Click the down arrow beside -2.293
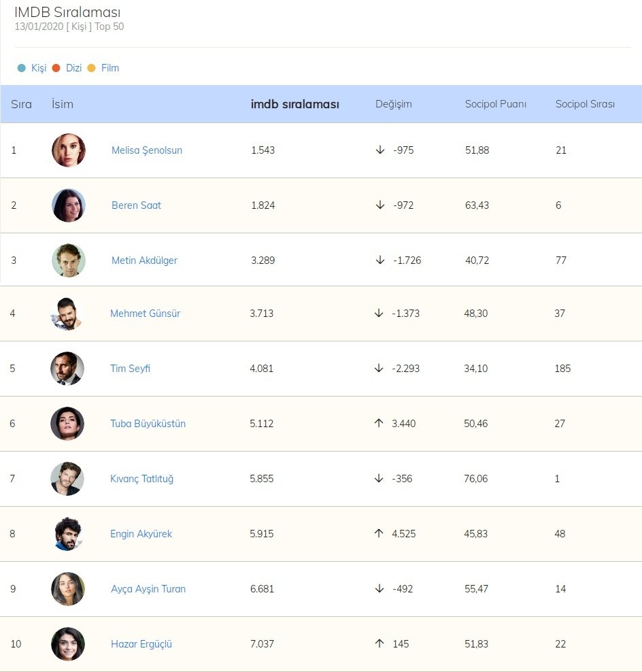Viewport: 642px width, 672px height. click(x=379, y=369)
